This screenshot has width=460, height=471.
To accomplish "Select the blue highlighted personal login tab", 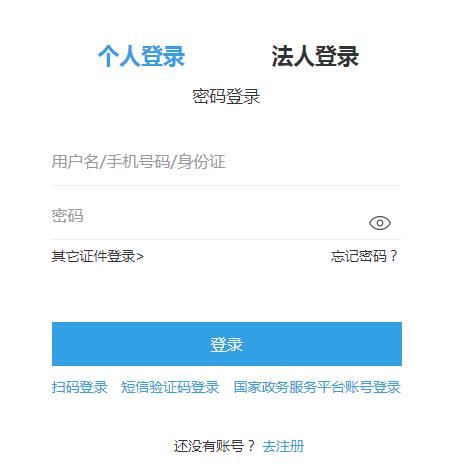I will coord(141,56).
